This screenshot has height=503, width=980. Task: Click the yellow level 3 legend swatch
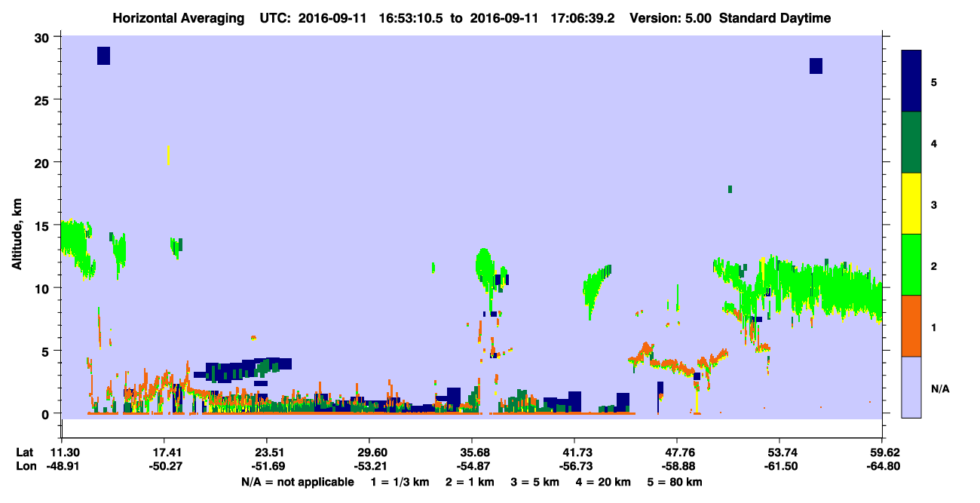[x=911, y=204]
